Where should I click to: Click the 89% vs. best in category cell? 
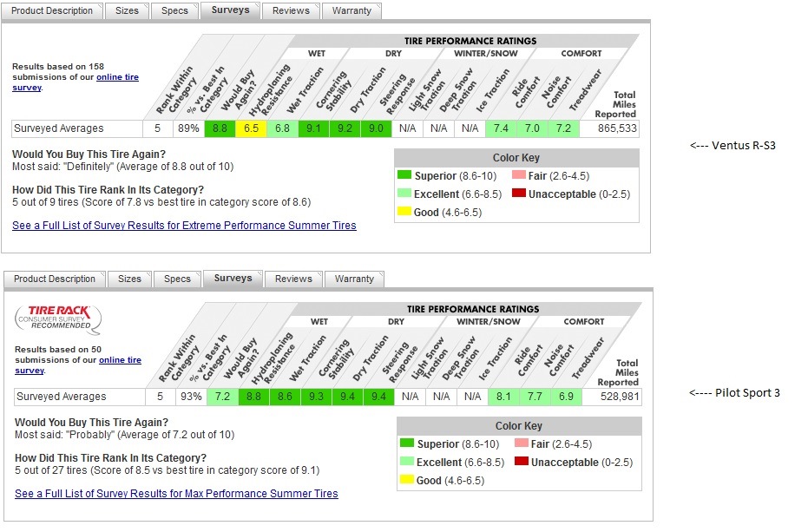tap(188, 128)
